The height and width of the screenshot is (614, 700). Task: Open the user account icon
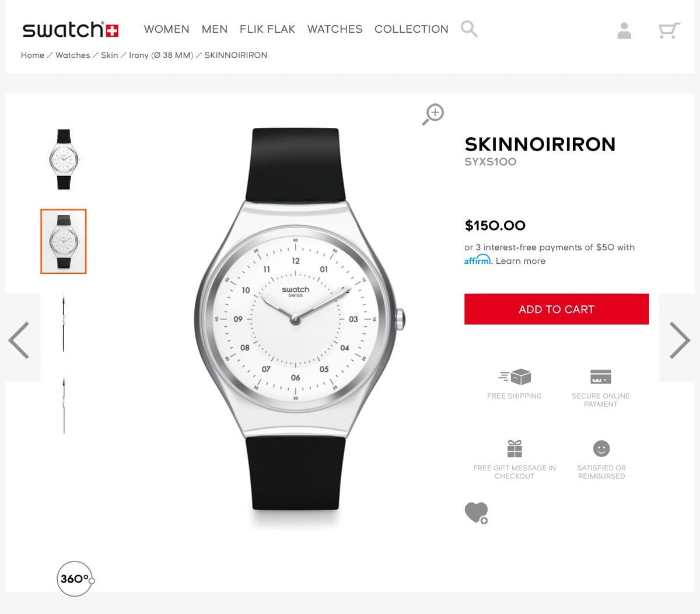(x=624, y=30)
